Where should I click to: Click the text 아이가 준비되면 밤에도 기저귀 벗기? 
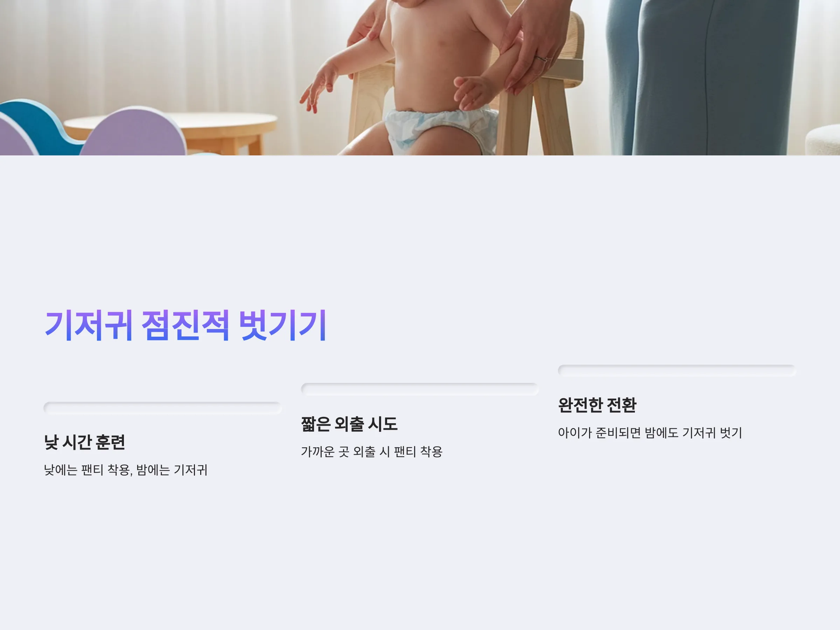[650, 433]
